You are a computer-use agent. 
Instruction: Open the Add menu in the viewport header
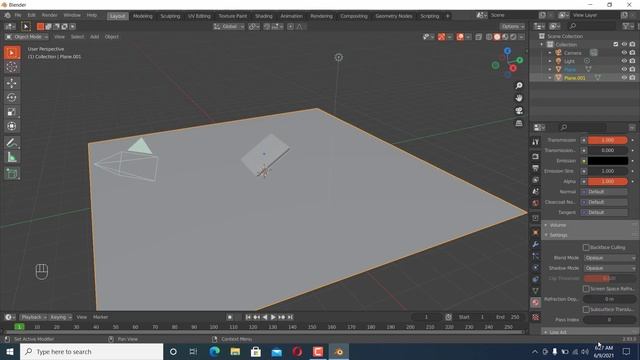click(94, 37)
